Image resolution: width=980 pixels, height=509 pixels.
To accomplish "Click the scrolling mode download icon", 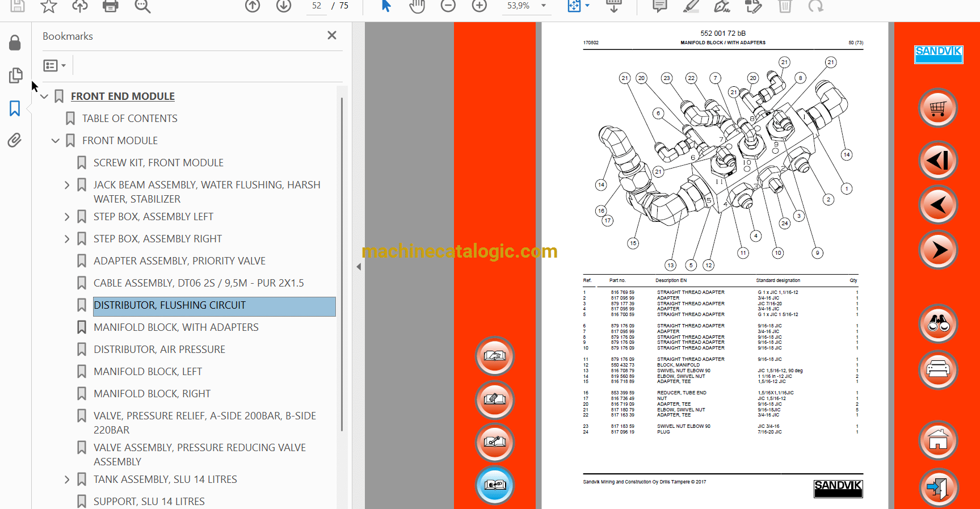I will (614, 6).
